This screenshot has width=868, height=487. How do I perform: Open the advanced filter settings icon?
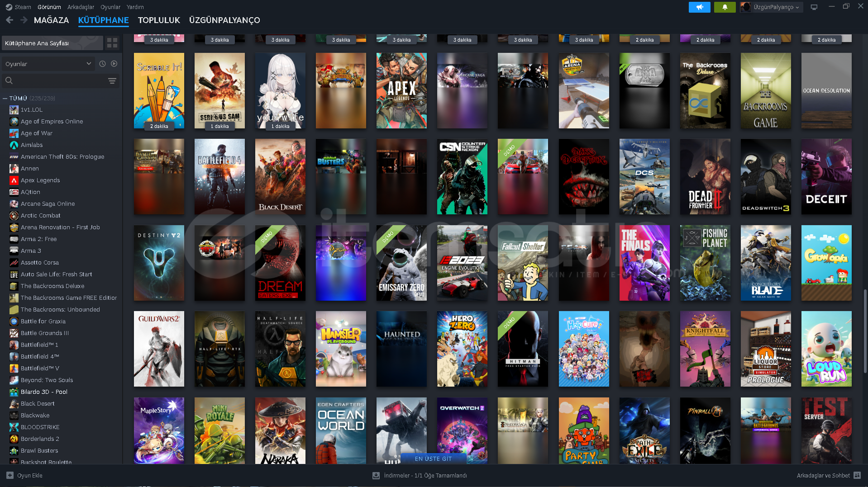(x=112, y=81)
